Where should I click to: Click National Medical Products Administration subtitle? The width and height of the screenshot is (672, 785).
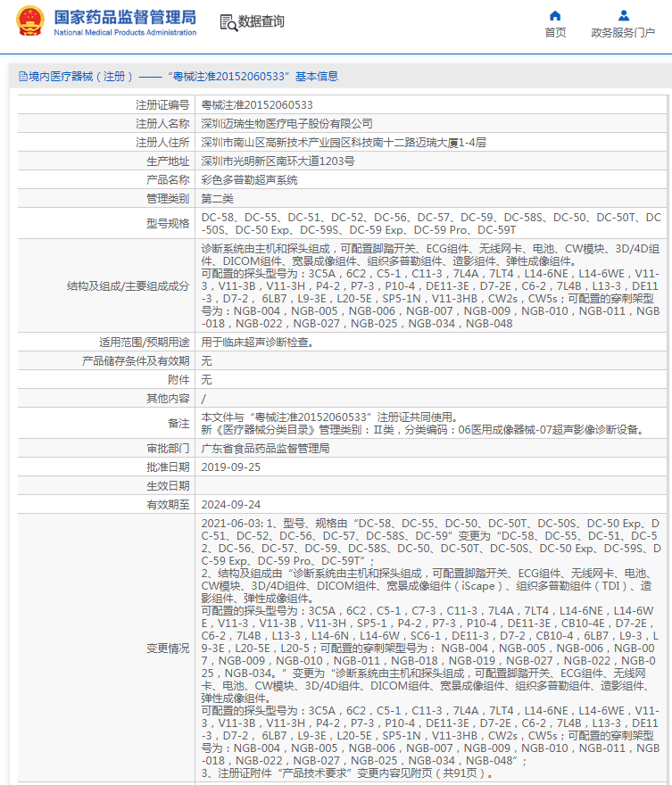click(x=125, y=32)
